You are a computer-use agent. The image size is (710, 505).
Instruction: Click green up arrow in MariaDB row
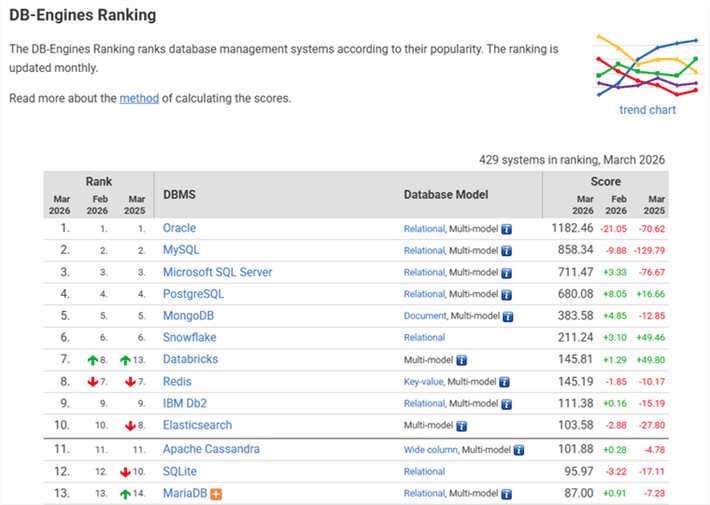point(125,494)
